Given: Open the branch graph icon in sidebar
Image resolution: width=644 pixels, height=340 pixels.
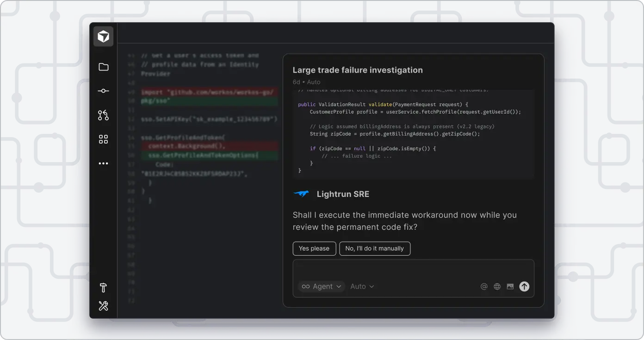Looking at the screenshot, I should tap(103, 115).
